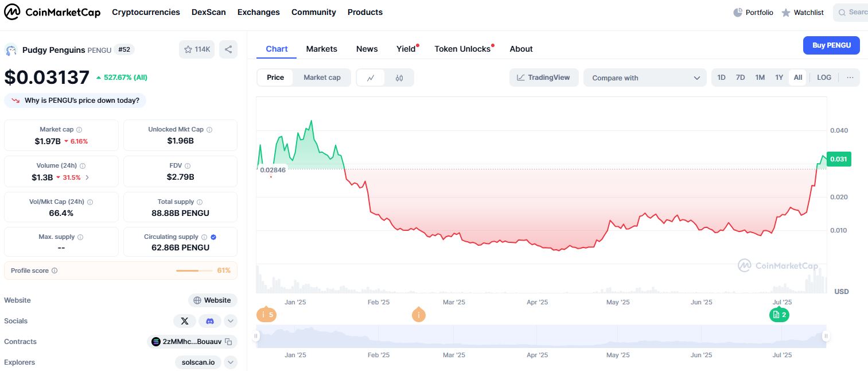Open the Discord social link
868x371 pixels.
click(210, 321)
